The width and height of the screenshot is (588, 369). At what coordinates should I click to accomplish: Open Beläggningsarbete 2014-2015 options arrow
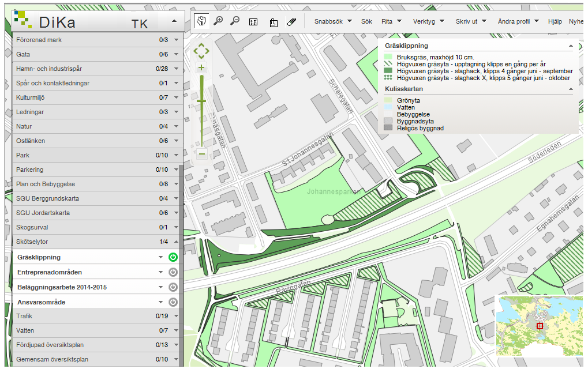tap(160, 287)
